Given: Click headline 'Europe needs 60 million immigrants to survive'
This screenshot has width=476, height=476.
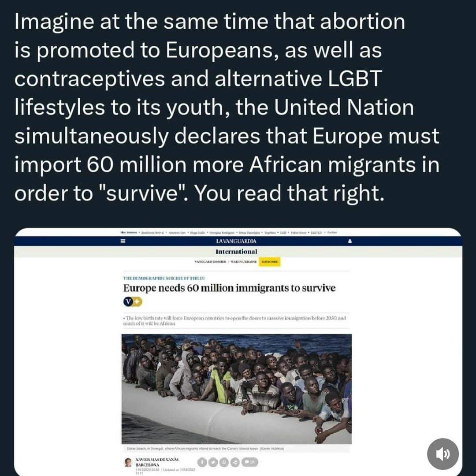Looking at the screenshot, I should click(x=229, y=288).
